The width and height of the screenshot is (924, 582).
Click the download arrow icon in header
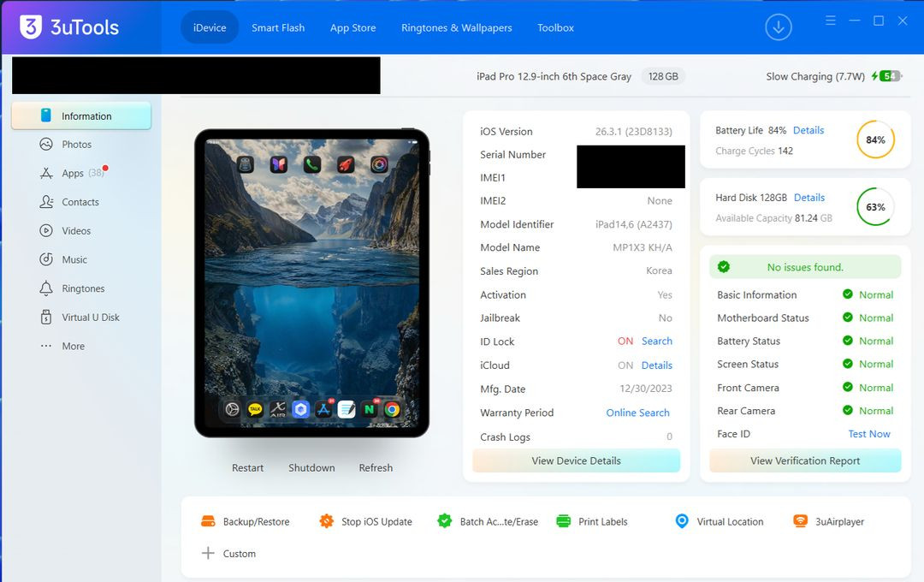778,27
